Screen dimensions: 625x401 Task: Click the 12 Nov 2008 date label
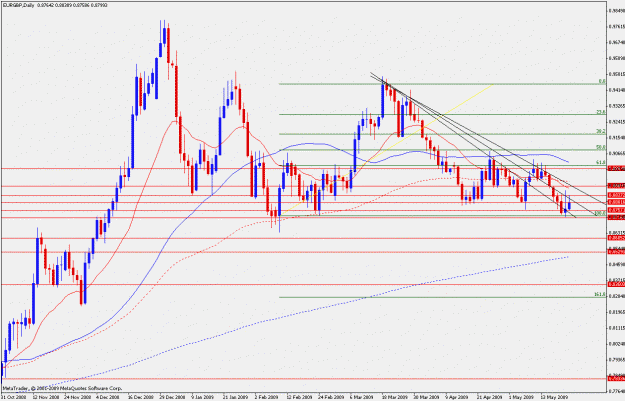(47, 397)
